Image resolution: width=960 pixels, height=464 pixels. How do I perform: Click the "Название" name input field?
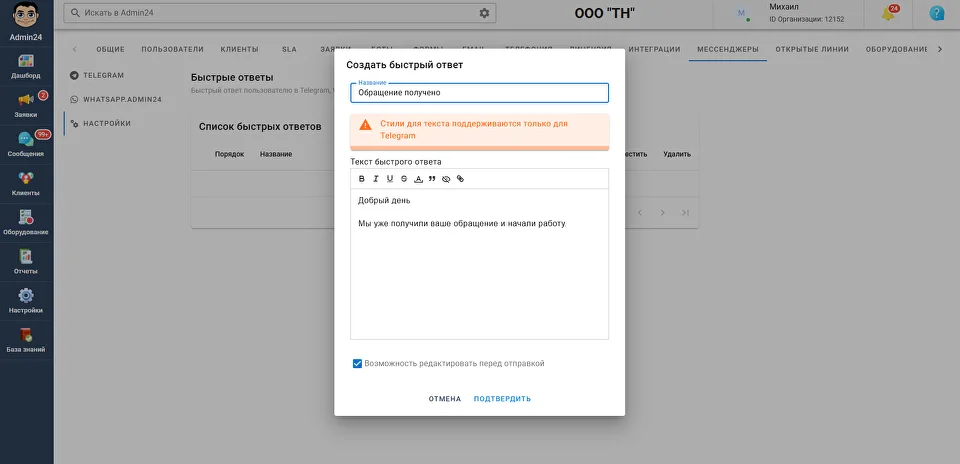pyautogui.click(x=479, y=93)
